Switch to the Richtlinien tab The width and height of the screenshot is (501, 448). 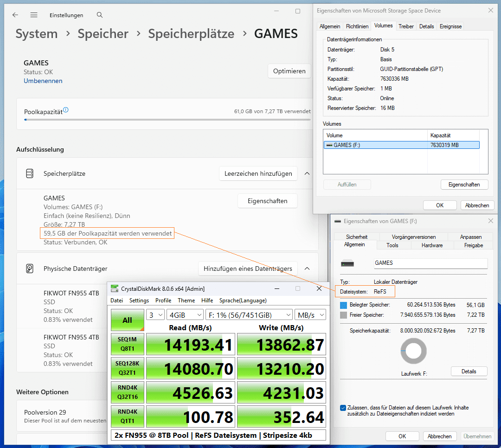click(x=357, y=26)
